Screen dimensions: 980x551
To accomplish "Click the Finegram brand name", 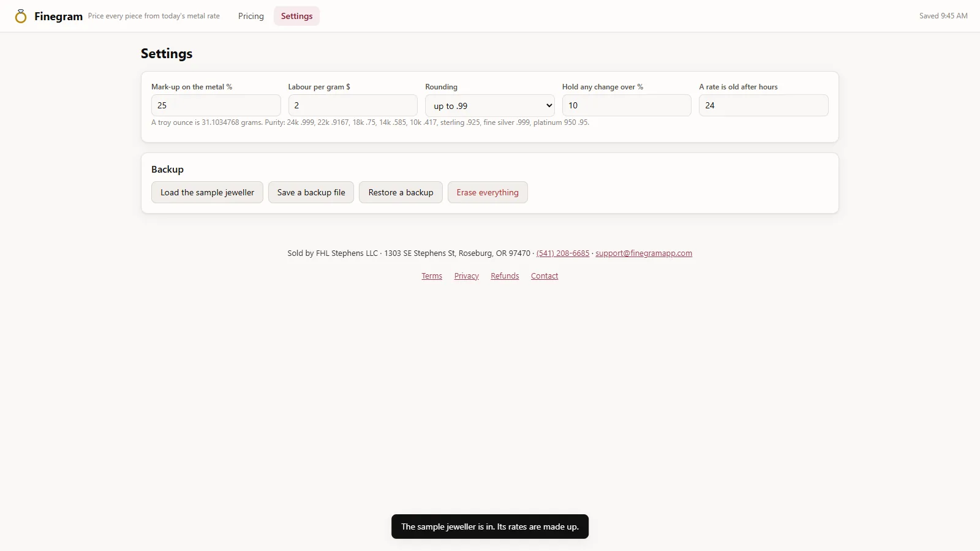I will pos(58,17).
